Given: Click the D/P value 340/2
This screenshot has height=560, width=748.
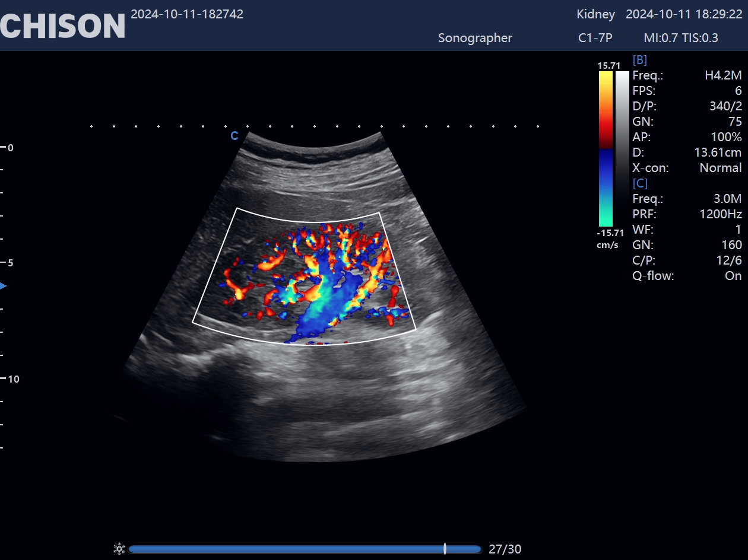Looking at the screenshot, I should point(725,106).
